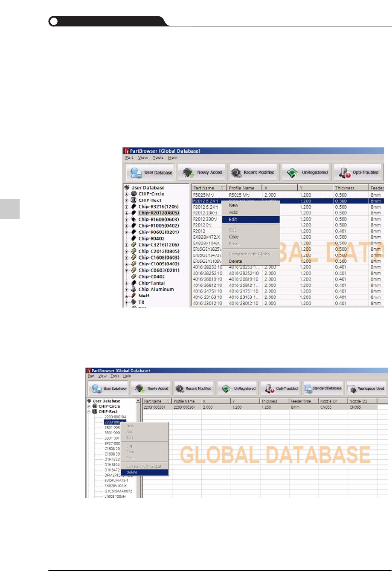Screen dimensions: 392x583
Task: Select Chip-R0603(0201) tree node
Action: (x=158, y=232)
